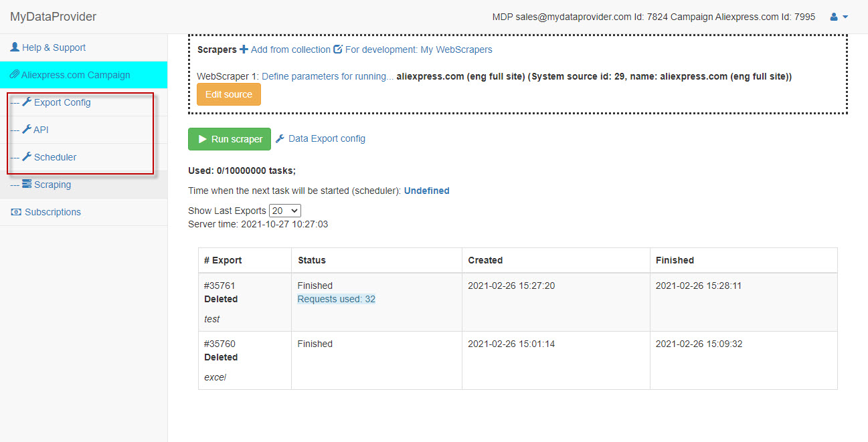The width and height of the screenshot is (868, 442).
Task: Click the Undefined scheduler link
Action: point(426,190)
